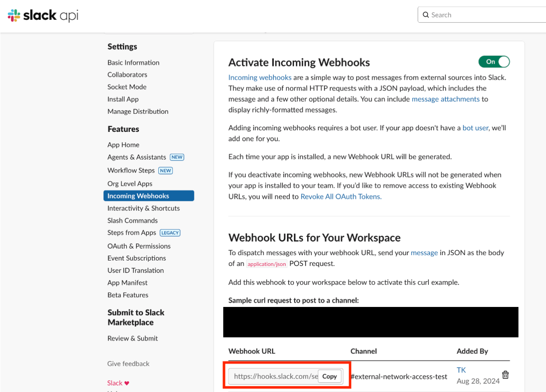Open User ID Translation
Viewport: 546px width, 392px height.
[136, 270]
